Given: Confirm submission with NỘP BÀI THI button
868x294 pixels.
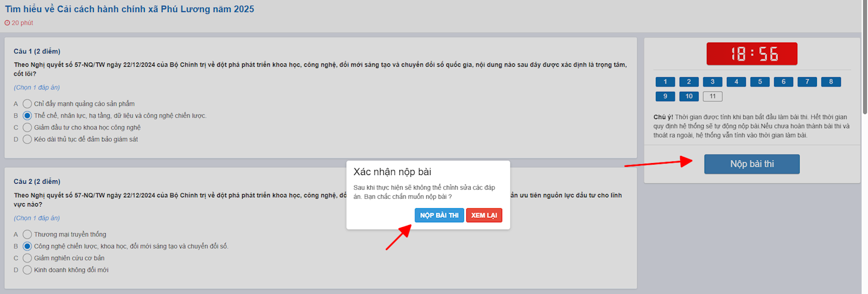Looking at the screenshot, I should tap(439, 215).
